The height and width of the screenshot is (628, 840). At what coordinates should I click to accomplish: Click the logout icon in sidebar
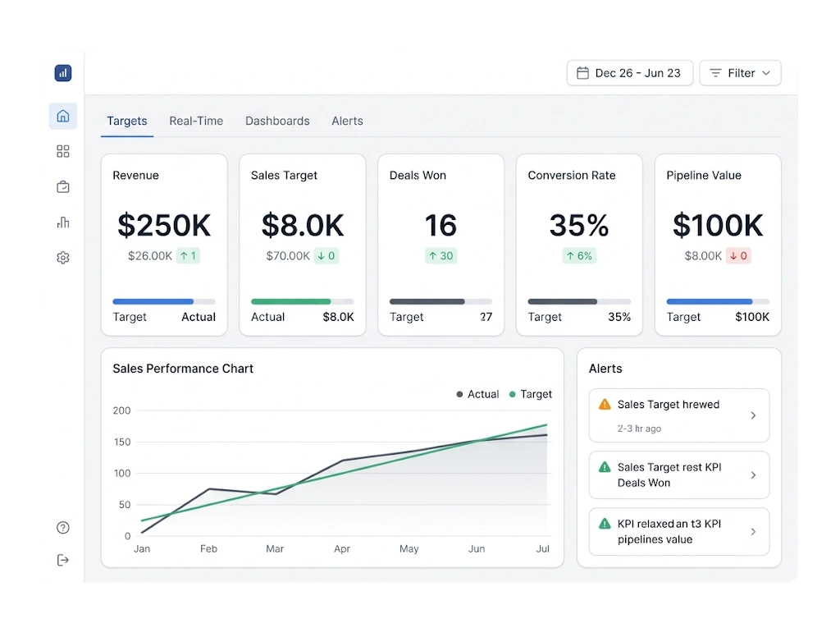coord(63,560)
